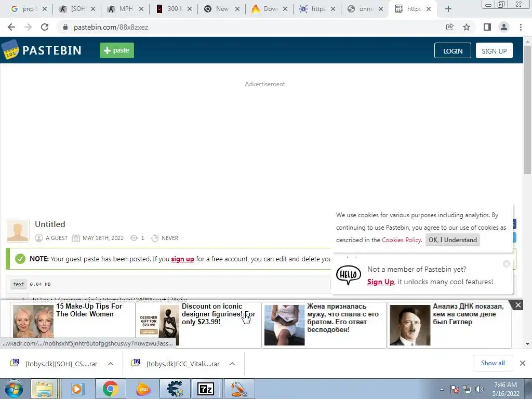Bookmark this page with the star icon
532x399 pixels.
coord(467,27)
